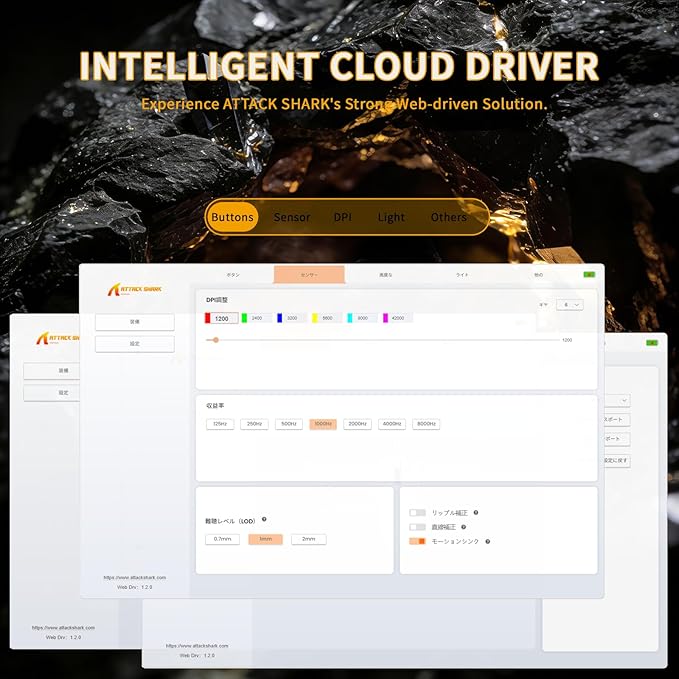Expand the dropdown in the rear-right window
The width and height of the screenshot is (679, 679).
coord(618,401)
